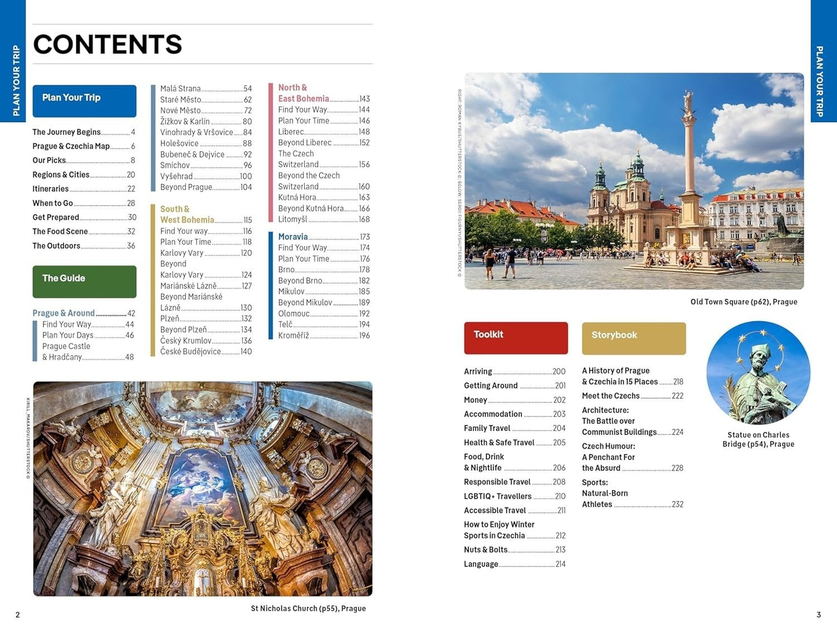837x644 pixels.
Task: Select Karlovy Vary in West Bohemia list
Action: [x=182, y=253]
